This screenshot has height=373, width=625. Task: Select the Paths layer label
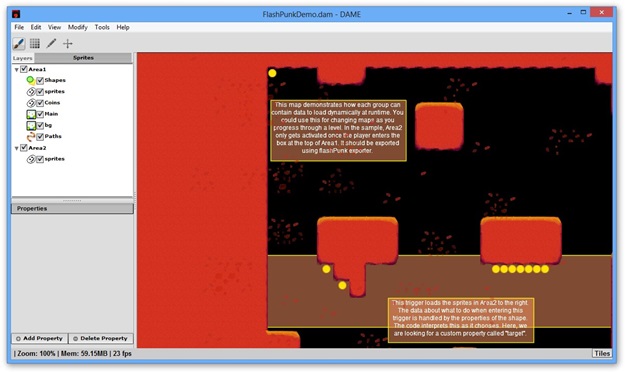[x=53, y=136]
